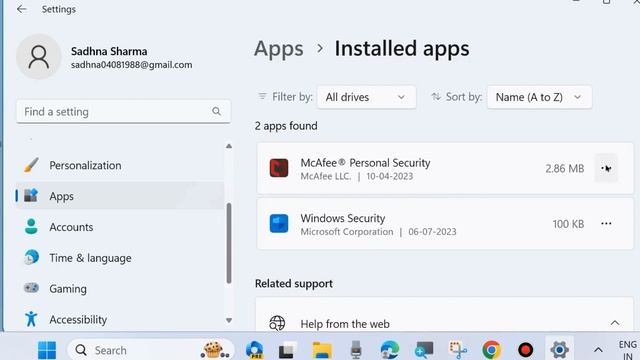Viewport: 640px width, 360px height.
Task: Click the Sadhna Sharma account name
Action: tap(109, 51)
